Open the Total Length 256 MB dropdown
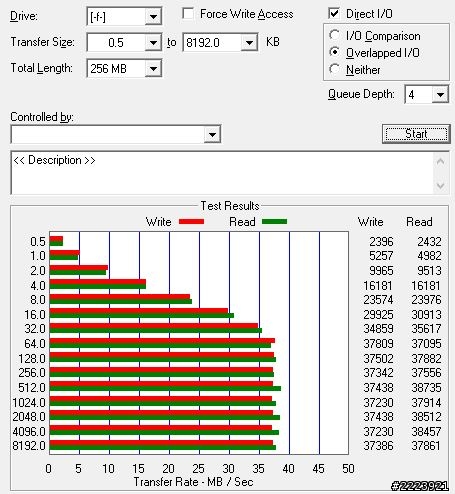Image resolution: width=455 pixels, height=494 pixels. click(x=153, y=69)
